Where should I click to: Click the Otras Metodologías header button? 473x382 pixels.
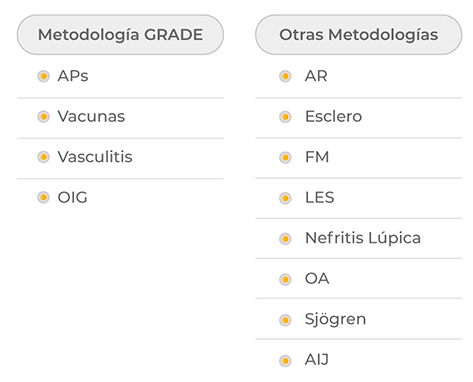click(x=359, y=35)
